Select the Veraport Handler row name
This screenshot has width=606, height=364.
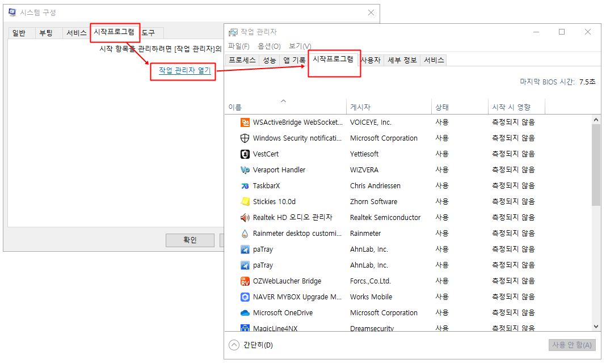pyautogui.click(x=279, y=170)
